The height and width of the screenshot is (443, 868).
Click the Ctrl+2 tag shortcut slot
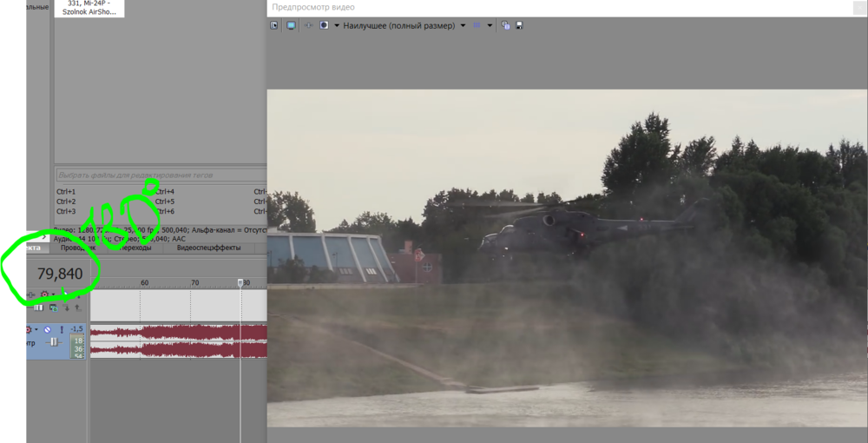pyautogui.click(x=66, y=202)
